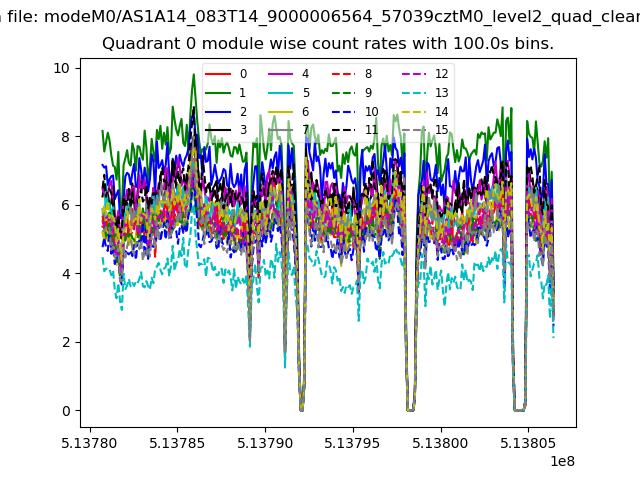
Task: Select the blue solid line legend entry 2
Action: 217,112
